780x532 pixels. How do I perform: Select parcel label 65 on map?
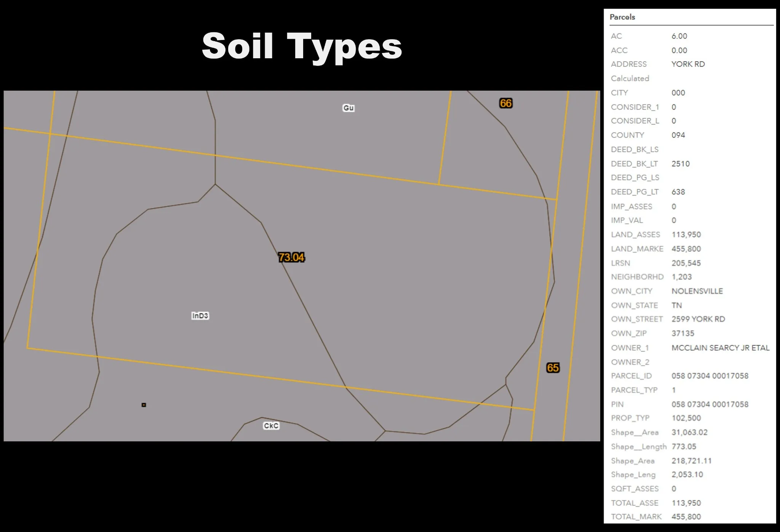(x=553, y=368)
